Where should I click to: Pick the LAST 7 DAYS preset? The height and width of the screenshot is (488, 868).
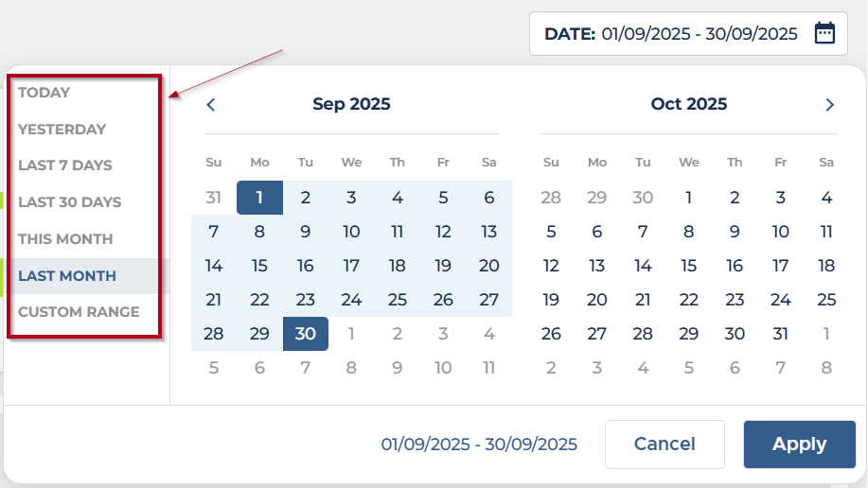pyautogui.click(x=65, y=166)
